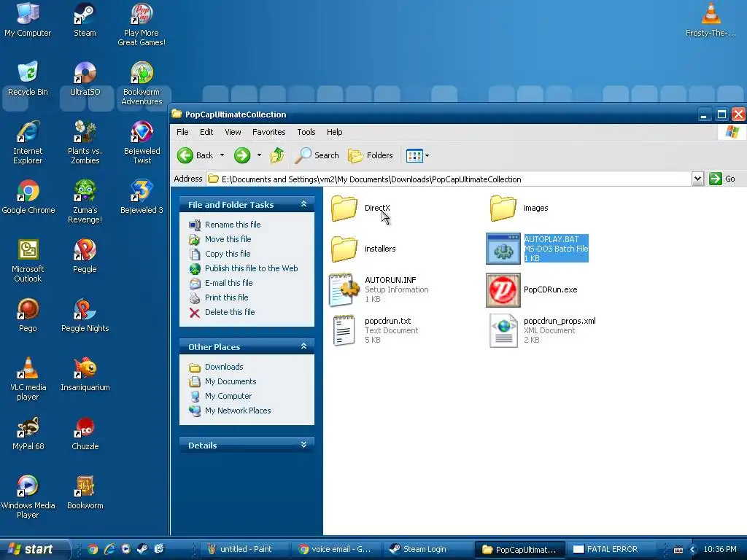The width and height of the screenshot is (747, 560).
Task: Click Rename this file
Action: coord(225,225)
